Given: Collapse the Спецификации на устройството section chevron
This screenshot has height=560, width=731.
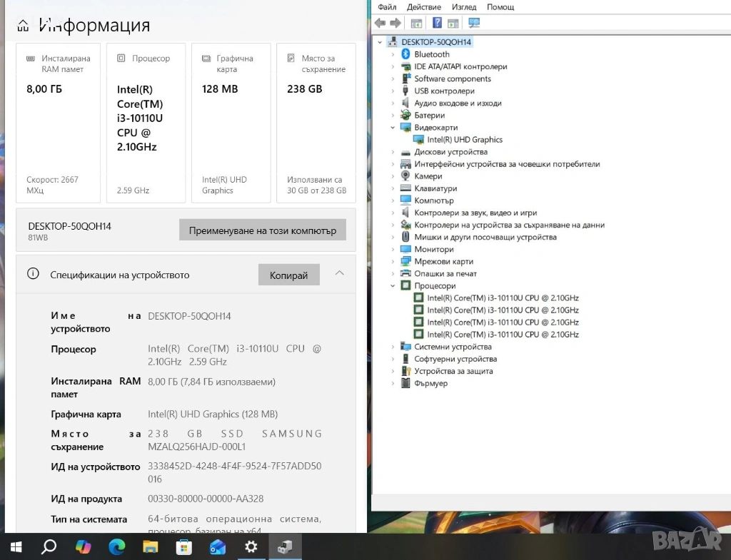Looking at the screenshot, I should coord(340,273).
